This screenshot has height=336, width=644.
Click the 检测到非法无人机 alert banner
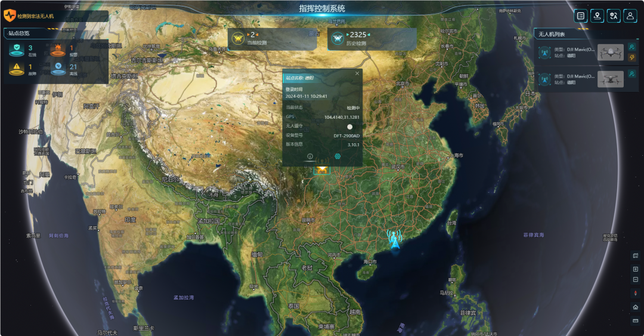(x=36, y=16)
